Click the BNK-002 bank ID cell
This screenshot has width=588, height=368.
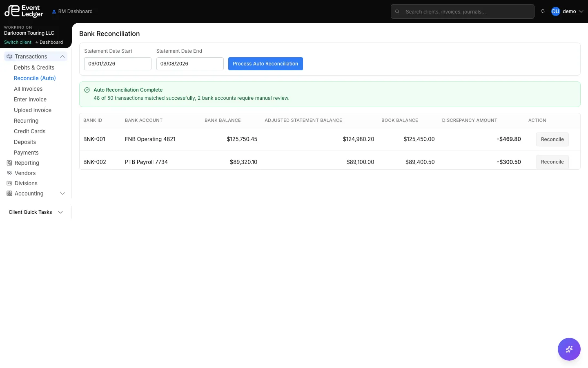(95, 162)
